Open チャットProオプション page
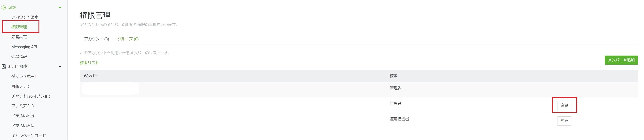The height and width of the screenshot is (140, 644). [32, 96]
